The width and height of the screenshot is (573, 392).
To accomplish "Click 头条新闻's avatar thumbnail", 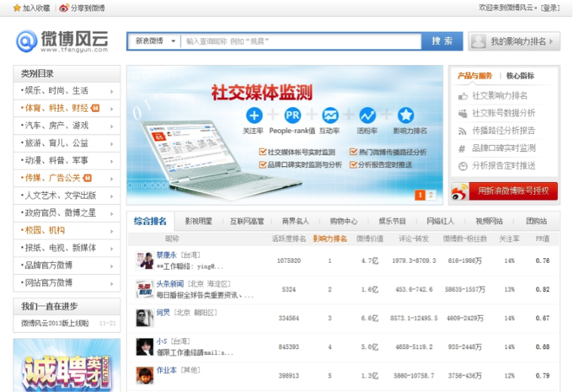I will click(145, 289).
